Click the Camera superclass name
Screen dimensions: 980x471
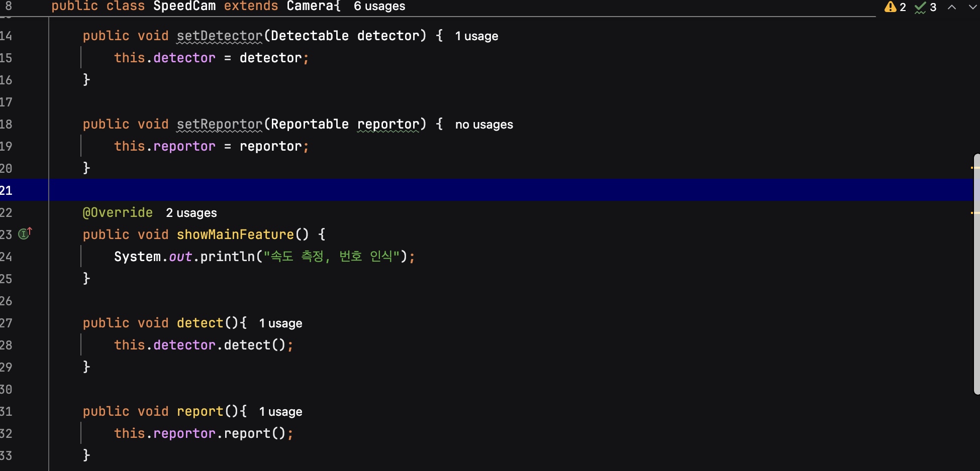click(x=310, y=6)
